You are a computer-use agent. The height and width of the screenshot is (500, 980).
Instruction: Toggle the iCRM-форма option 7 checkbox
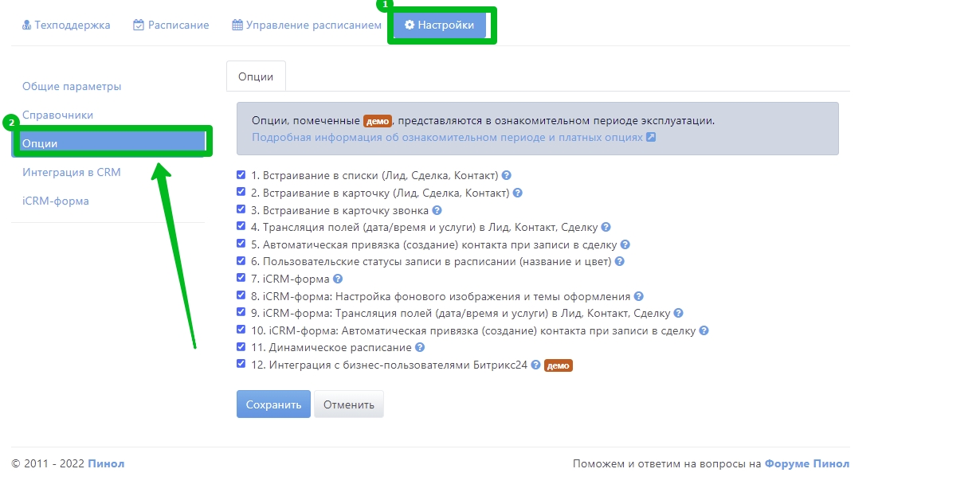241,279
